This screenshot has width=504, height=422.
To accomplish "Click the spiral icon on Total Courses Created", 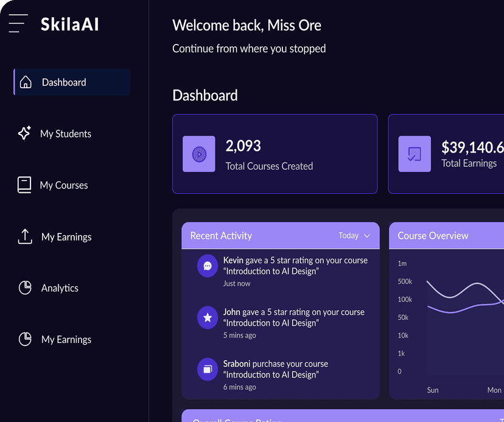I will (198, 154).
